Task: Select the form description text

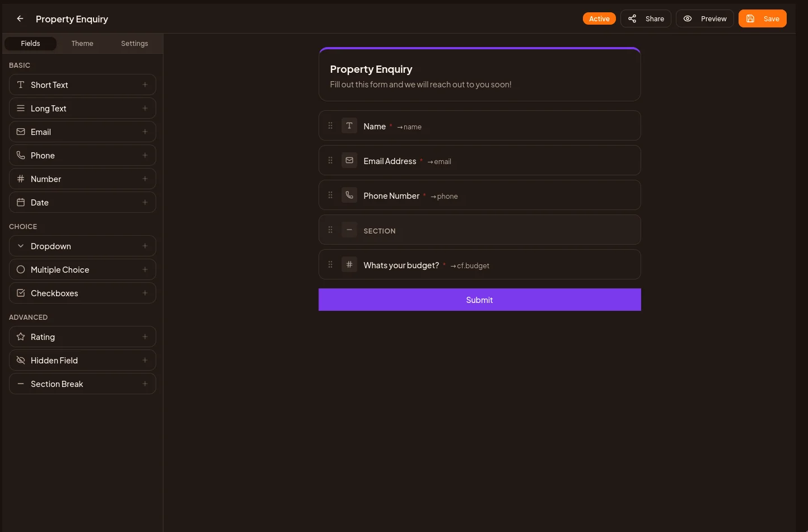Action: click(421, 85)
